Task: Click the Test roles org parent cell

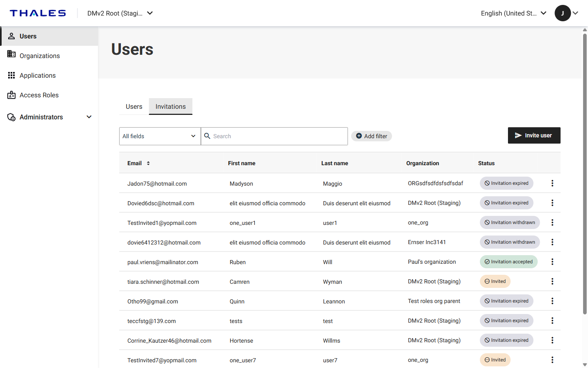Action: click(x=434, y=301)
